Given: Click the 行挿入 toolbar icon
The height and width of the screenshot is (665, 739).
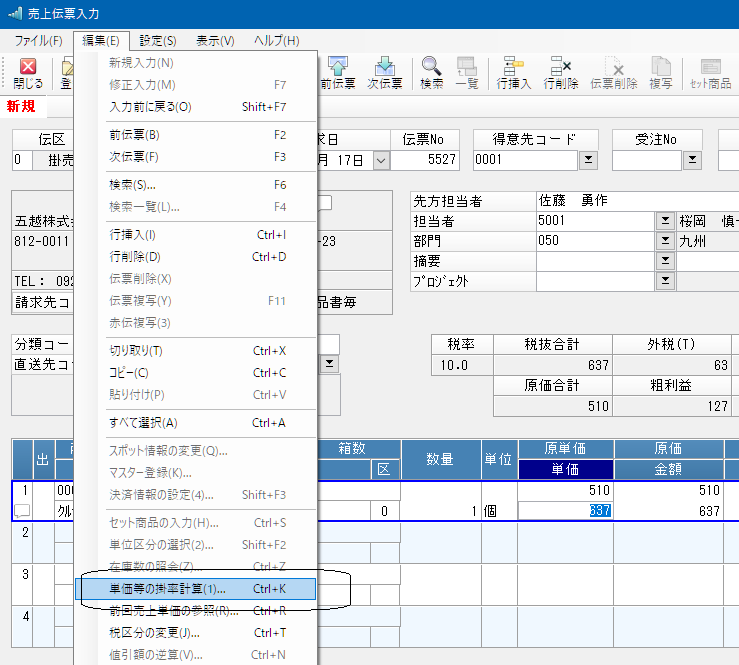Looking at the screenshot, I should coord(514,71).
